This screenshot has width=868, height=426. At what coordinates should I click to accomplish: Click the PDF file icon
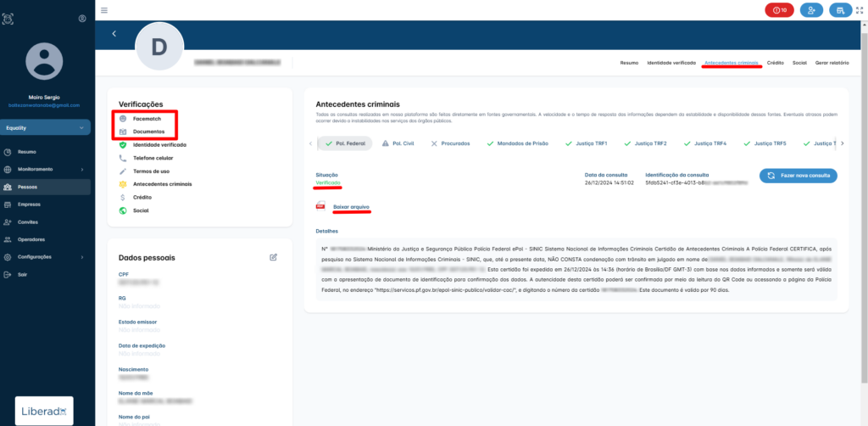point(320,206)
